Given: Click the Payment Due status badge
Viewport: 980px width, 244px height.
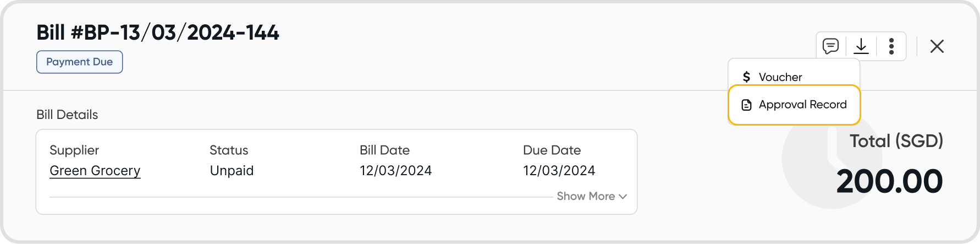Looking at the screenshot, I should point(79,62).
